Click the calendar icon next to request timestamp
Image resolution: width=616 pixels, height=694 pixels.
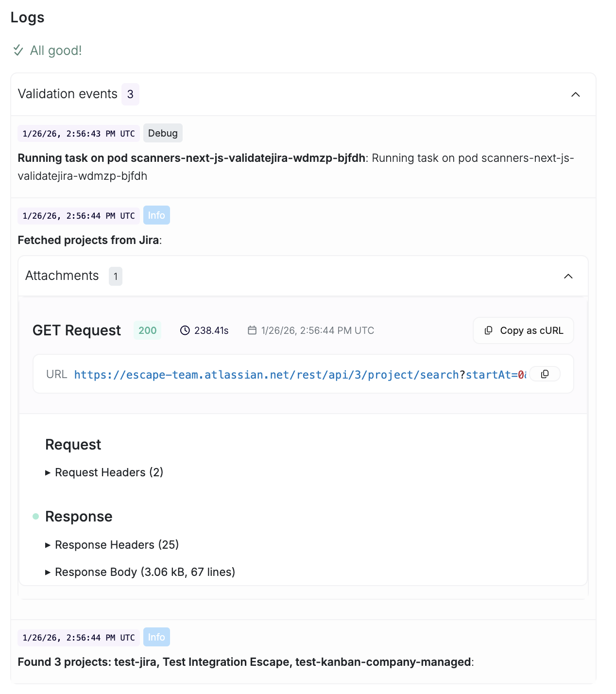tap(252, 330)
